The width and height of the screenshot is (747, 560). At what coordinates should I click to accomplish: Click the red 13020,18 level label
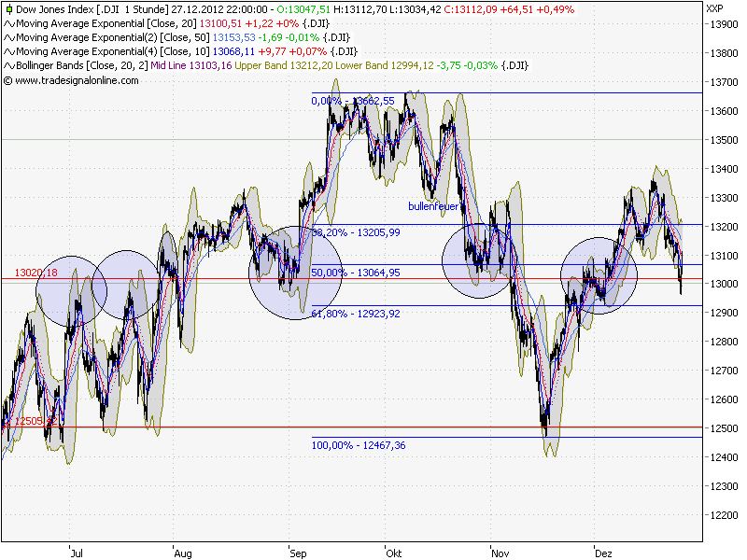[35, 273]
